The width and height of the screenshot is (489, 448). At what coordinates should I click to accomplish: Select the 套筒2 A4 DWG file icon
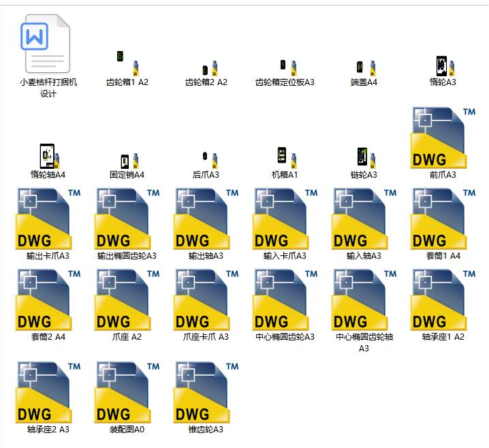coord(48,300)
